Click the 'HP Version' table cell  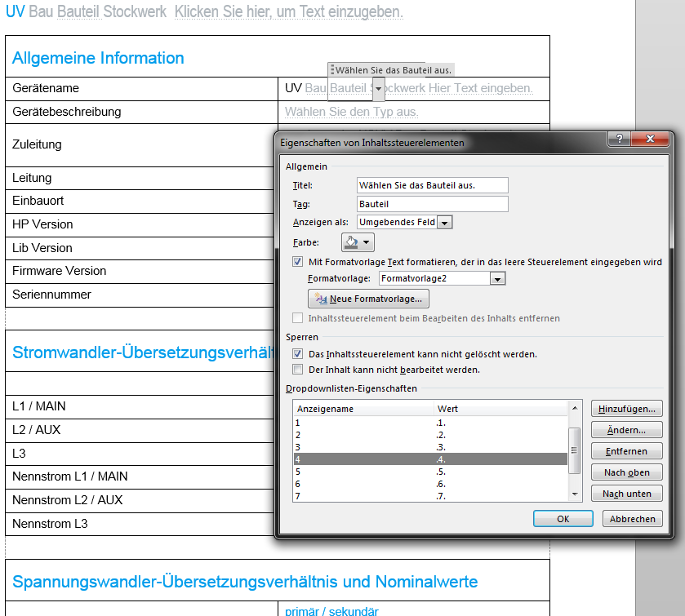click(141, 225)
